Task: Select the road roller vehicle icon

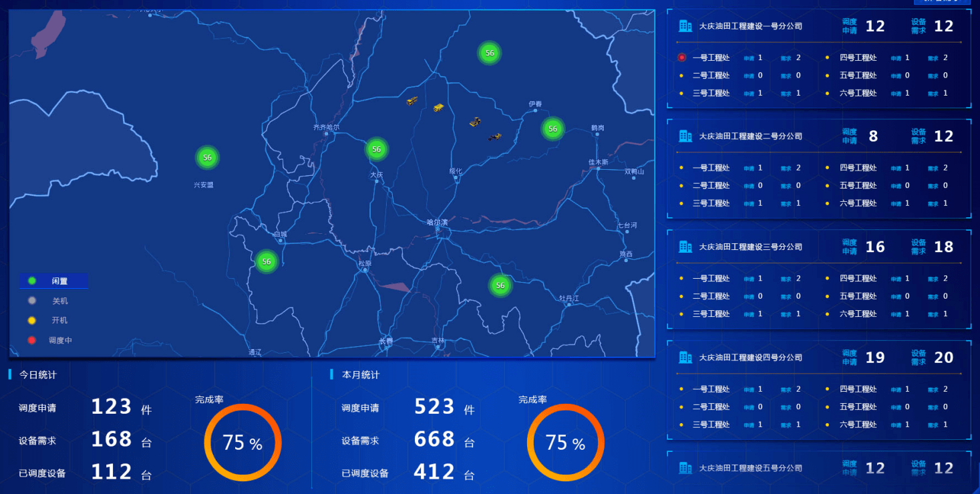Action: pyautogui.click(x=475, y=122)
